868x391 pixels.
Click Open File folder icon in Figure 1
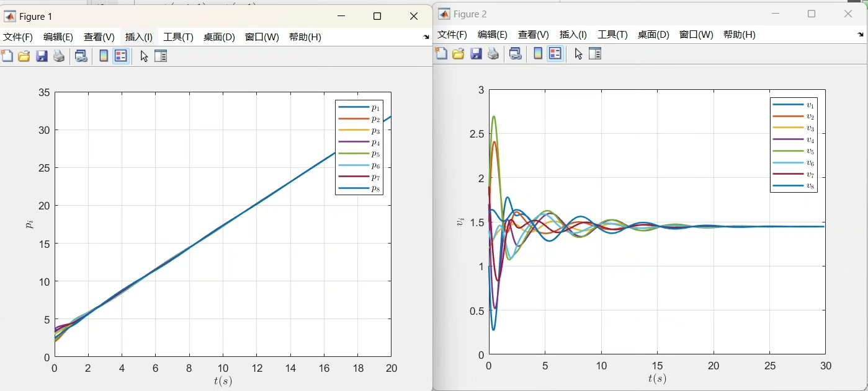pos(24,56)
